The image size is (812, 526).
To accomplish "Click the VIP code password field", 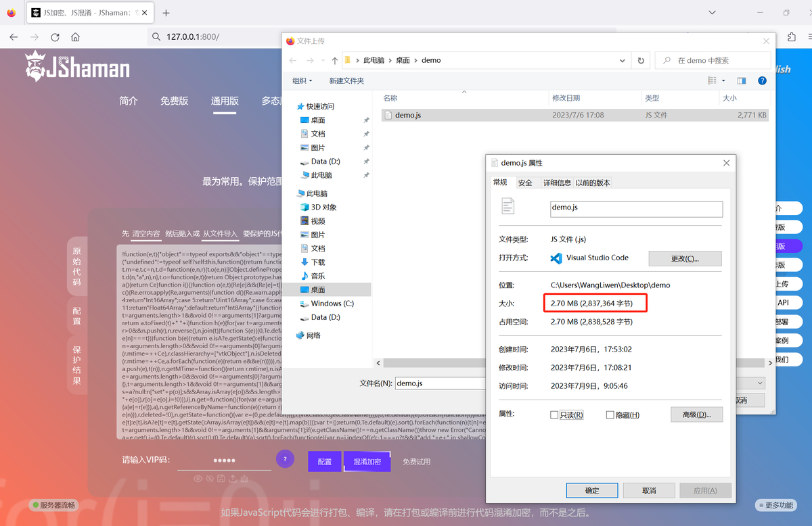I will click(x=223, y=461).
